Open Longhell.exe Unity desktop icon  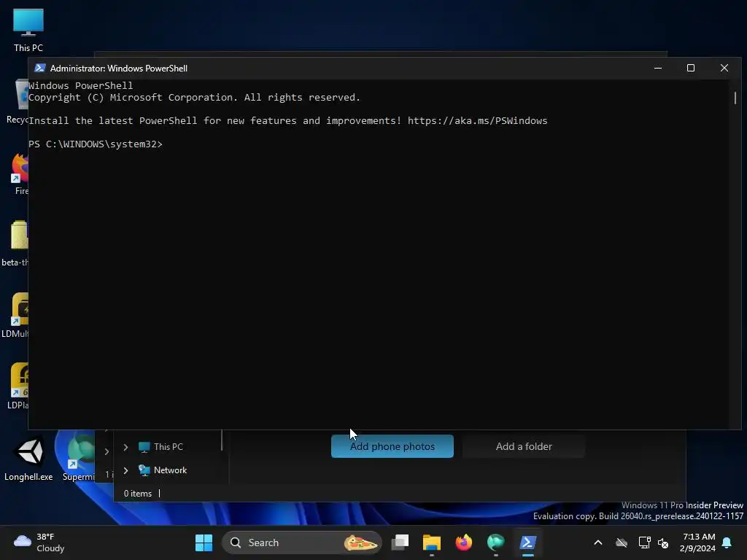tap(28, 459)
